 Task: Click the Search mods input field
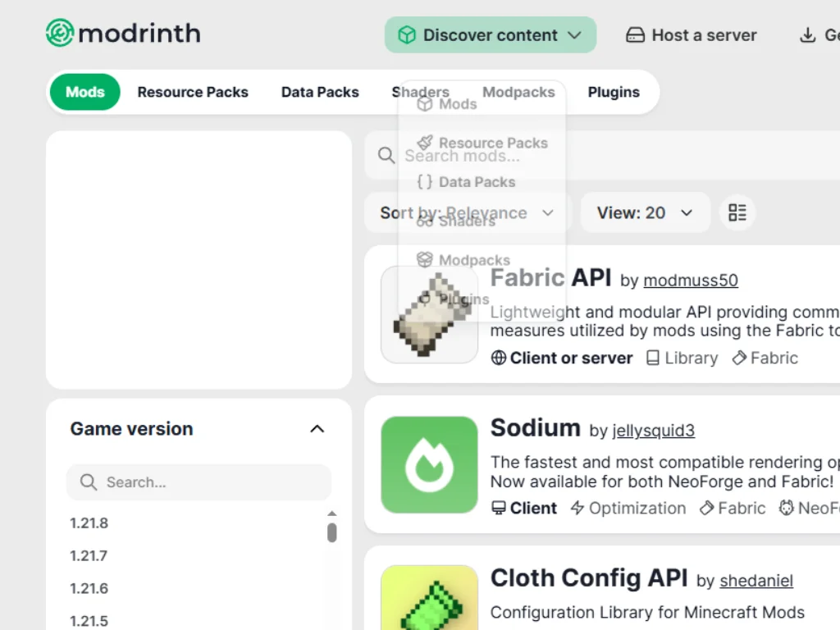point(602,155)
